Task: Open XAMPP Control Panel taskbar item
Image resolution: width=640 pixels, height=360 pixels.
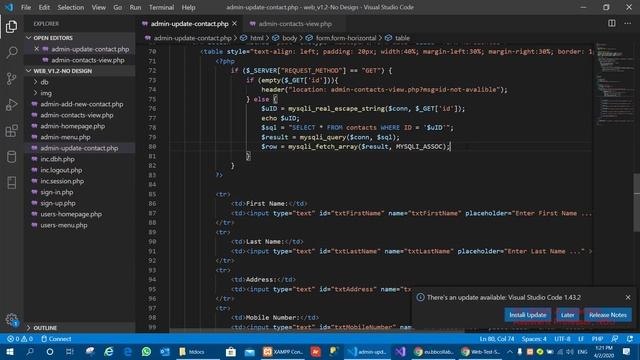Action: click(283, 351)
